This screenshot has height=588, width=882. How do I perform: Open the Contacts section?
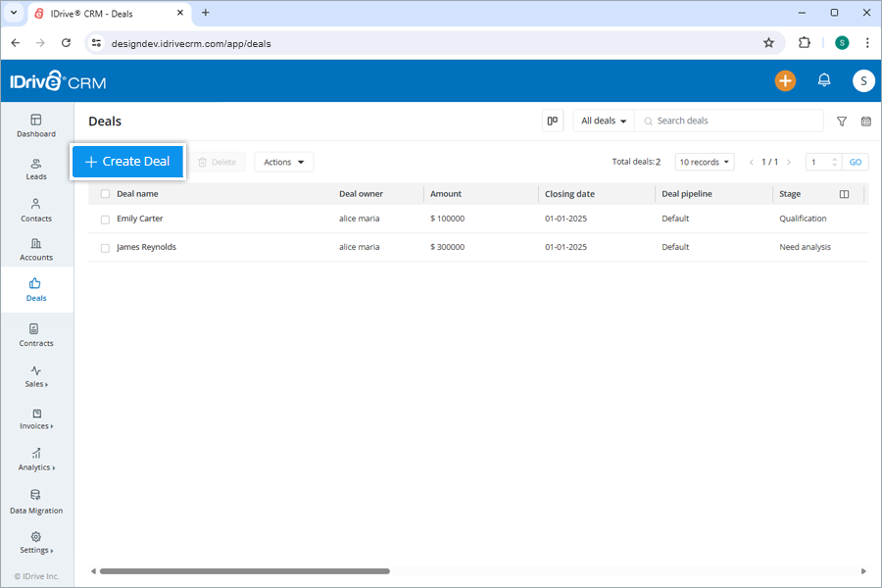36,212
